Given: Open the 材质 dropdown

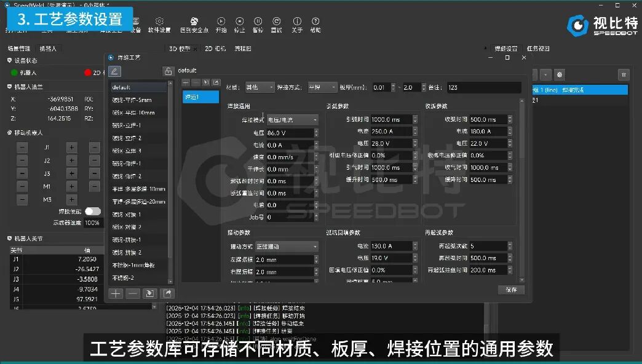Looking at the screenshot, I should pos(260,87).
